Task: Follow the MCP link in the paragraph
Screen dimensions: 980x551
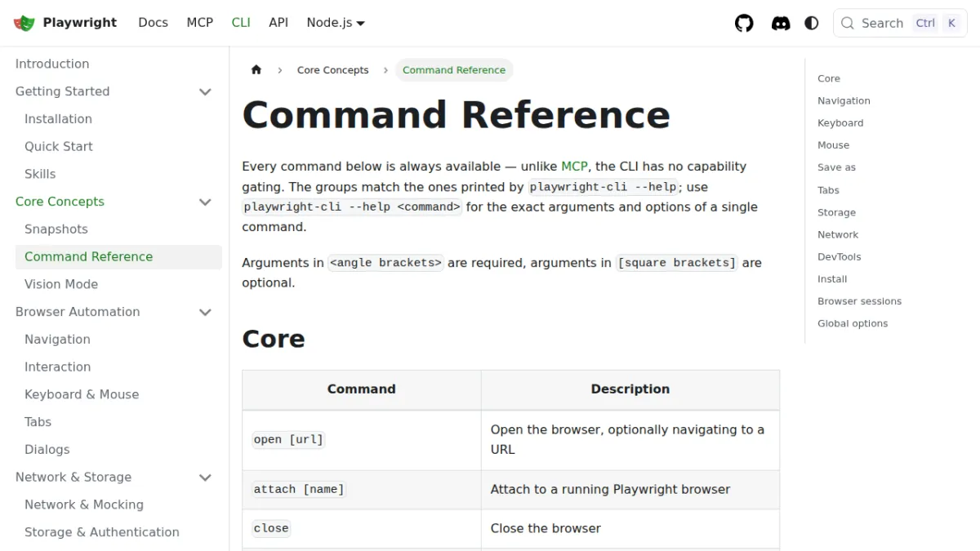Action: (574, 167)
